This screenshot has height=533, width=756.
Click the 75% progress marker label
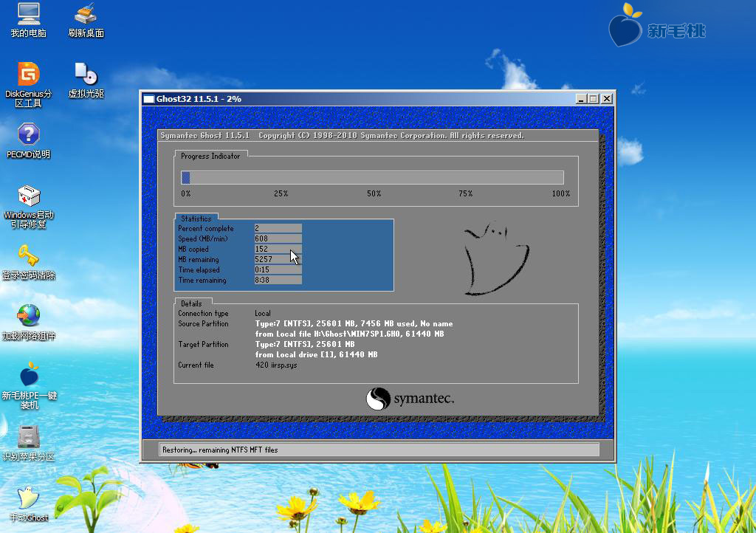click(466, 193)
